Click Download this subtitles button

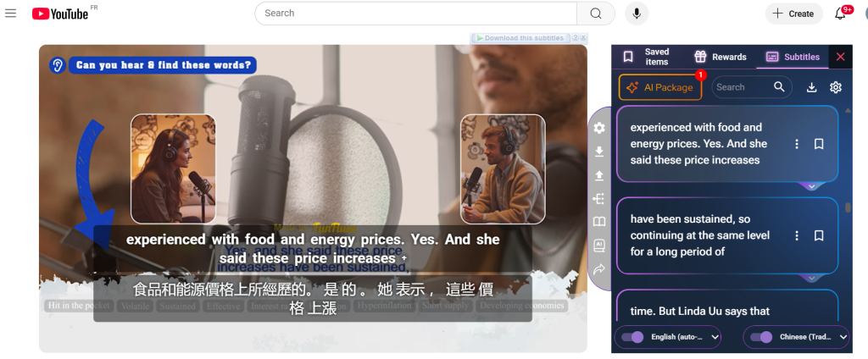click(520, 38)
